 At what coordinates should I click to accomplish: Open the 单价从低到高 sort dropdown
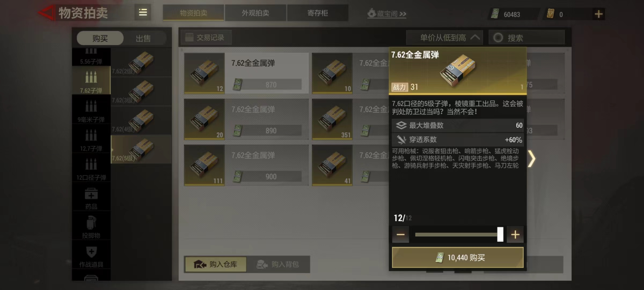tap(445, 38)
